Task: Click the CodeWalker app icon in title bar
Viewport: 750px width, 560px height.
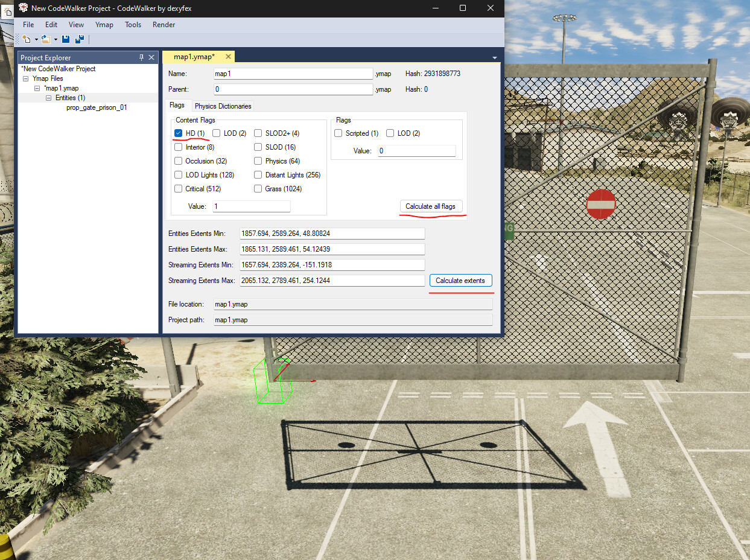Action: click(24, 8)
